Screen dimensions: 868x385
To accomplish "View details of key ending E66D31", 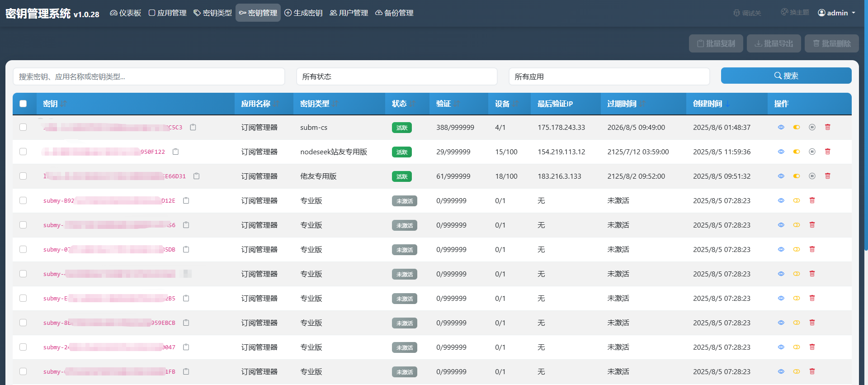I will coord(781,176).
